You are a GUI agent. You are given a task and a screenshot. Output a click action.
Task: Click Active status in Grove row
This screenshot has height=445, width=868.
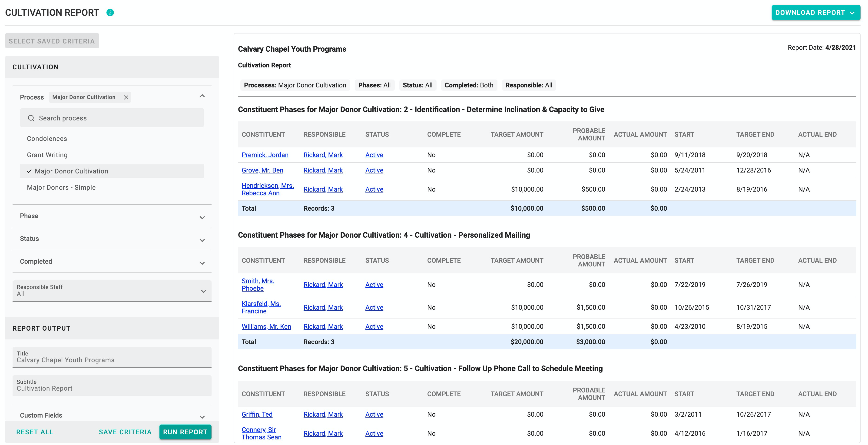374,170
